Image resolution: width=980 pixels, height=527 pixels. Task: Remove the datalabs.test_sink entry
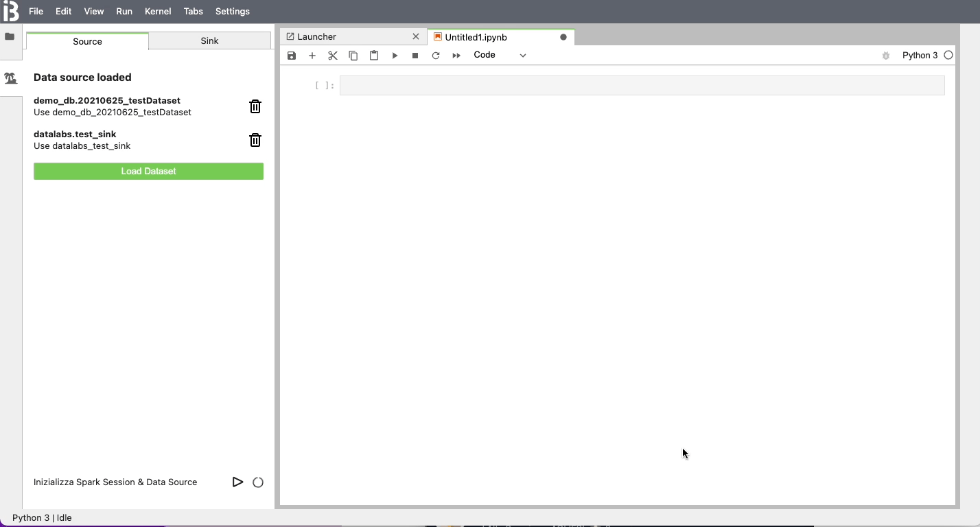(255, 140)
